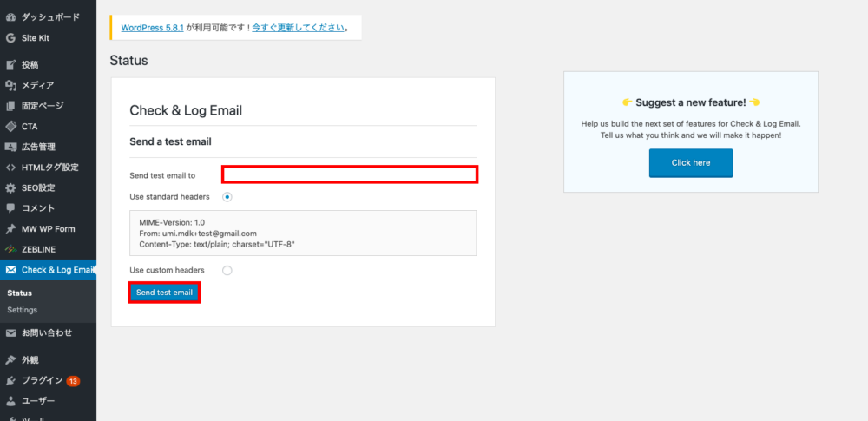Click the plugin icon beside プラグイン
This screenshot has height=421, width=868.
pos(10,380)
